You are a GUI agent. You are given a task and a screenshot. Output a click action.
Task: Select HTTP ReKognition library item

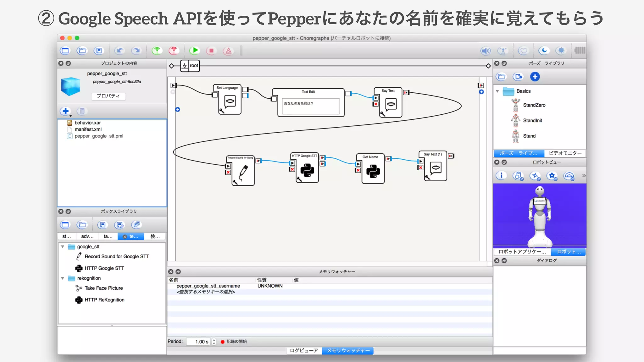click(x=100, y=300)
